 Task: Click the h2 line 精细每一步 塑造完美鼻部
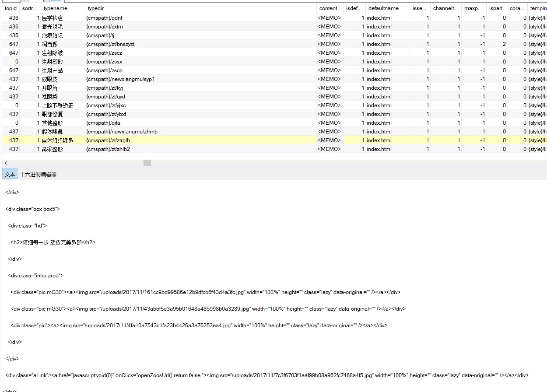click(x=53, y=242)
